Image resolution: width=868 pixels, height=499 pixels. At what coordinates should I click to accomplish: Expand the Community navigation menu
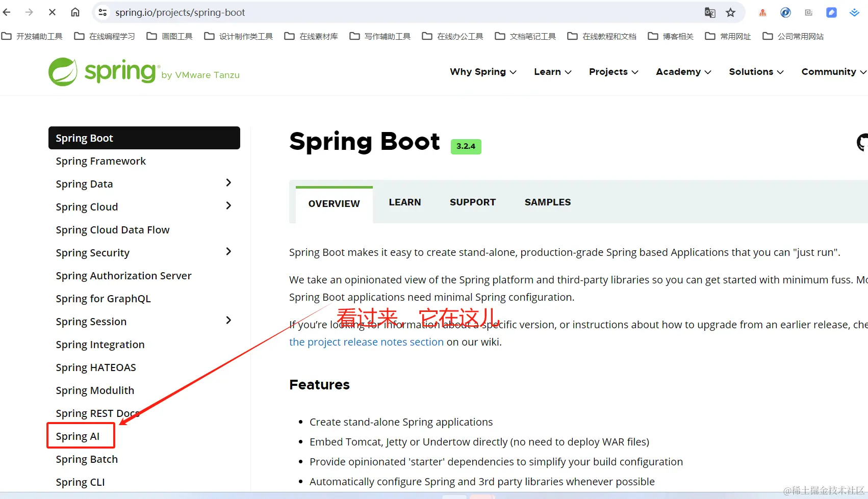834,72
